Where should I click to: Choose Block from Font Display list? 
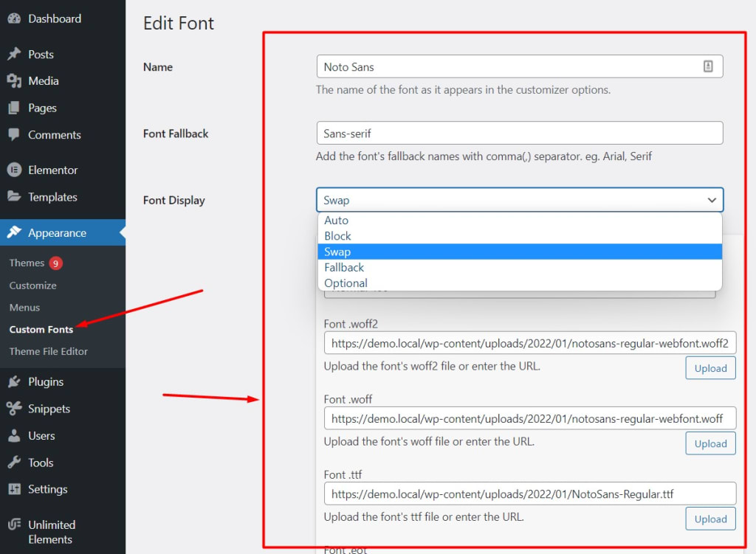520,236
